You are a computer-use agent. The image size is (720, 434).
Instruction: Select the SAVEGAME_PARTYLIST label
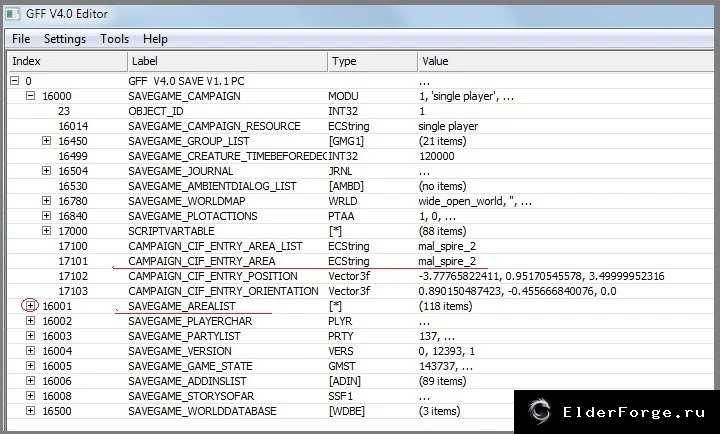pyautogui.click(x=184, y=336)
